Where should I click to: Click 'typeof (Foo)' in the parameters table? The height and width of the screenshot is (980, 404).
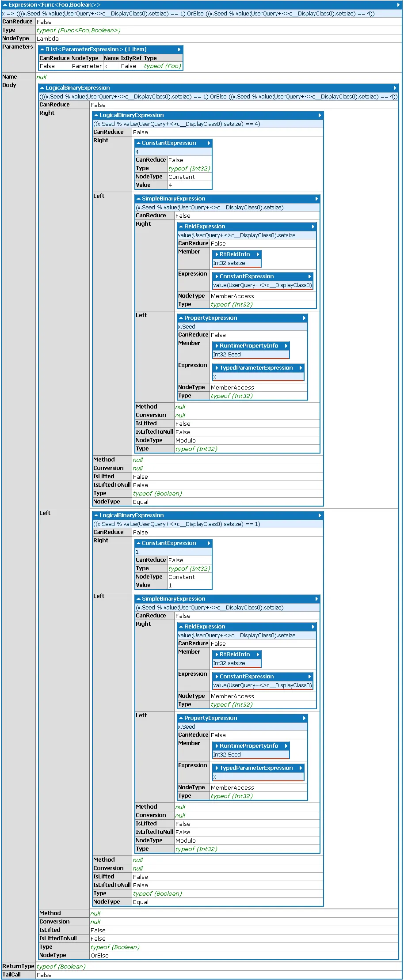coord(163,66)
